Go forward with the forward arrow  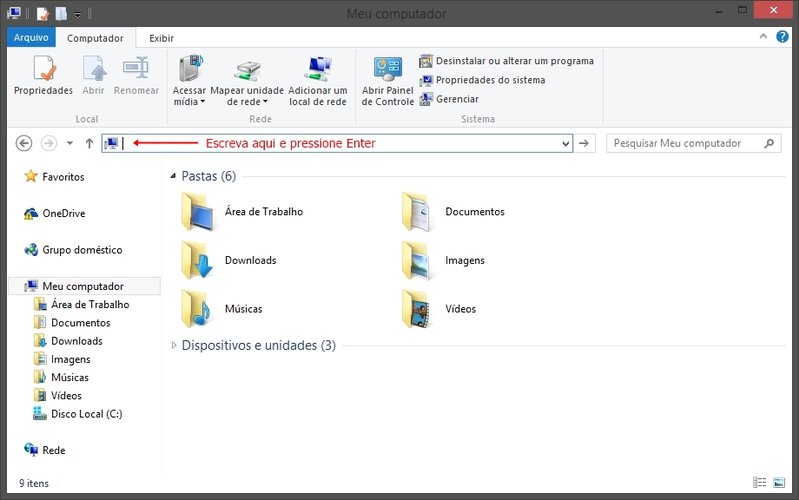point(49,143)
